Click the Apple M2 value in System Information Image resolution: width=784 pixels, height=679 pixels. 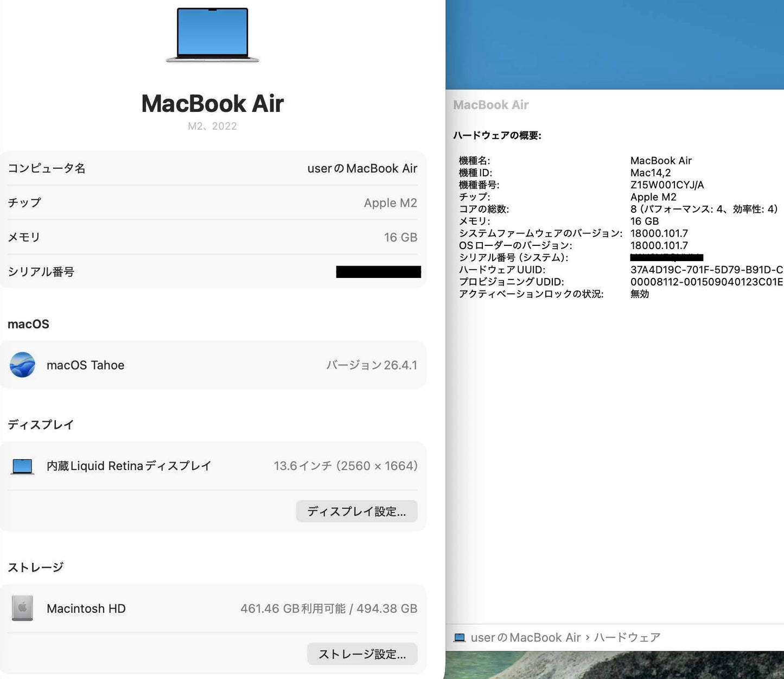click(653, 197)
